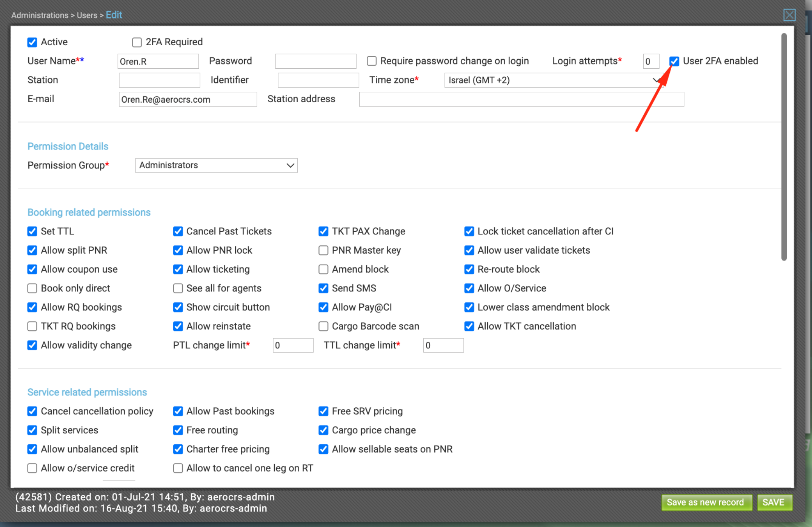Click the Edit breadcrumb
This screenshot has height=527, width=812.
pyautogui.click(x=114, y=15)
